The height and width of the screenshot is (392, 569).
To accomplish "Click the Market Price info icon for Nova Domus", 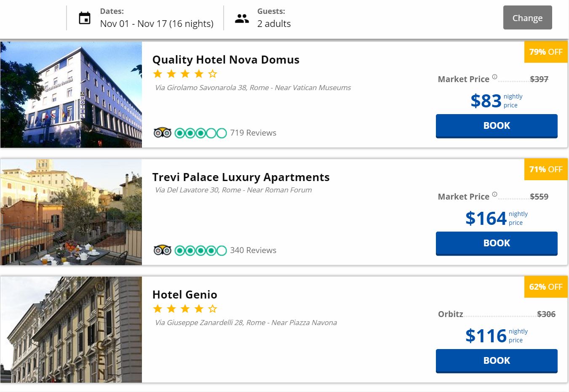I will (x=494, y=77).
